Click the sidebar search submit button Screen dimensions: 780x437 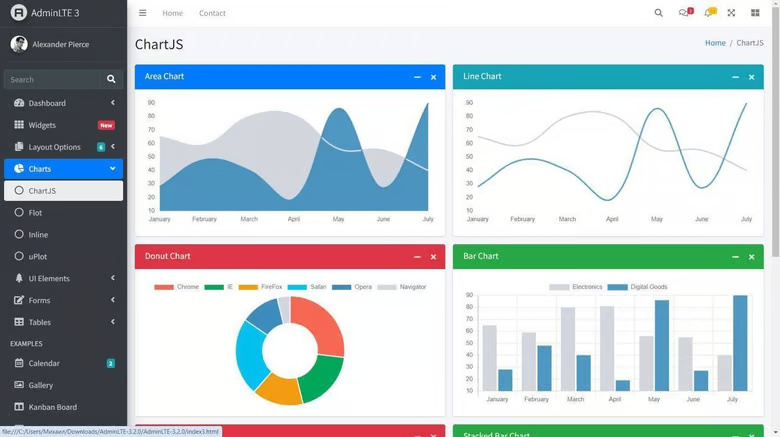[111, 79]
